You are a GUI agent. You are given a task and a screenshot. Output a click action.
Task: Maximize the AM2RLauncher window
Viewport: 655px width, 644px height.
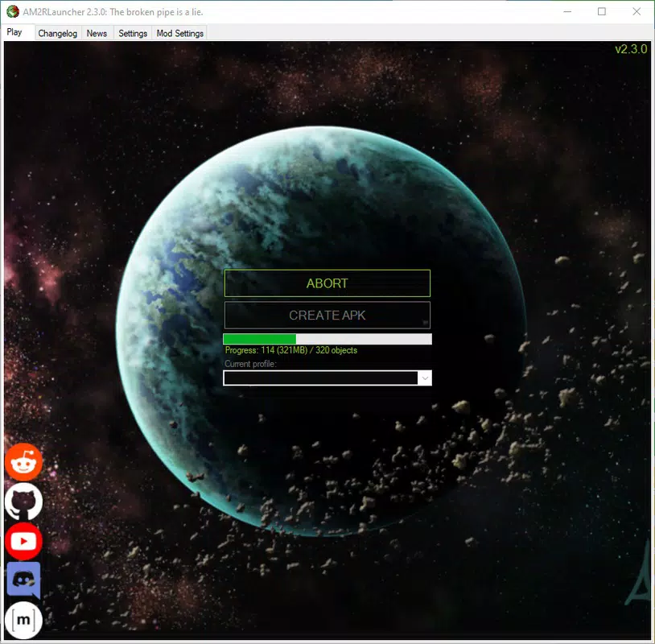(602, 12)
